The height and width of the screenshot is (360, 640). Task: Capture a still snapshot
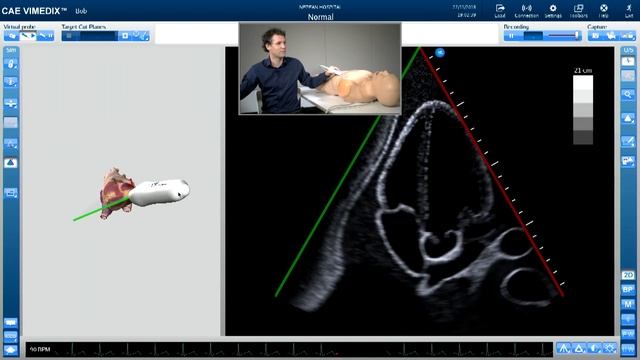click(x=596, y=36)
